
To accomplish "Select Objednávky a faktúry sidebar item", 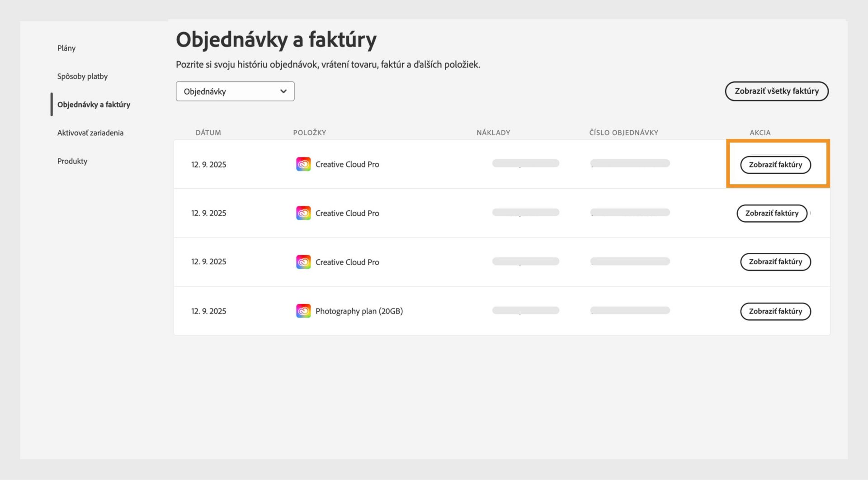I will pos(94,105).
